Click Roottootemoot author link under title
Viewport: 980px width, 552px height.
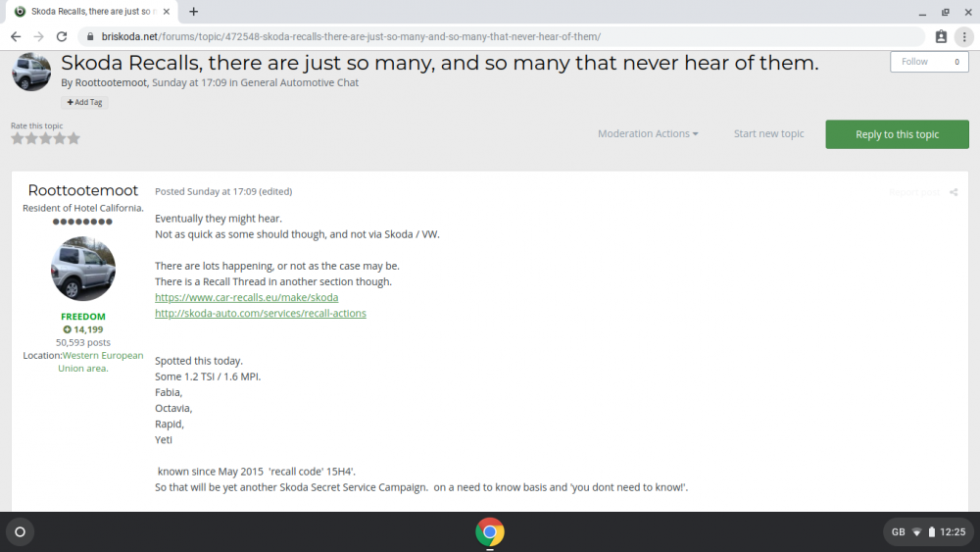(111, 82)
